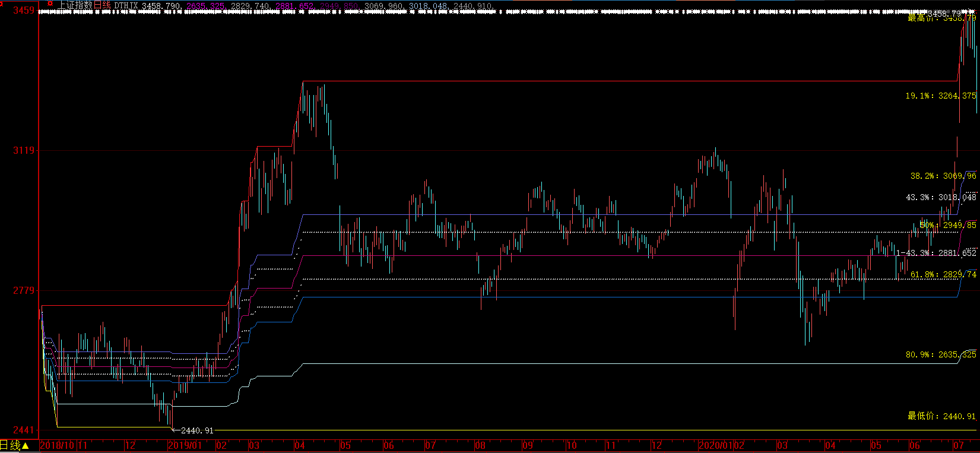
Task: Jump to 2020/01 on the time axis
Action: pyautogui.click(x=715, y=445)
